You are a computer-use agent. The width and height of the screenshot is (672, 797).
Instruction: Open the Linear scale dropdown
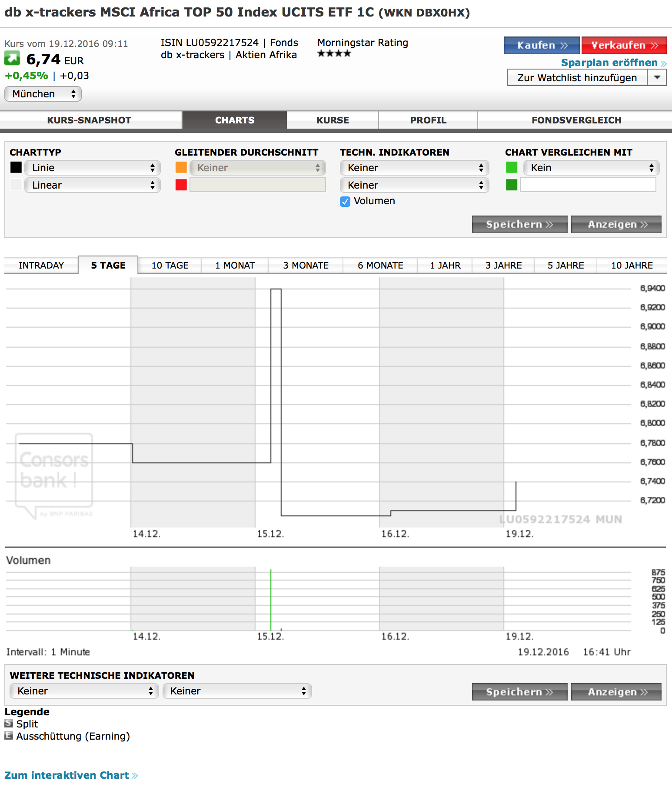click(93, 185)
